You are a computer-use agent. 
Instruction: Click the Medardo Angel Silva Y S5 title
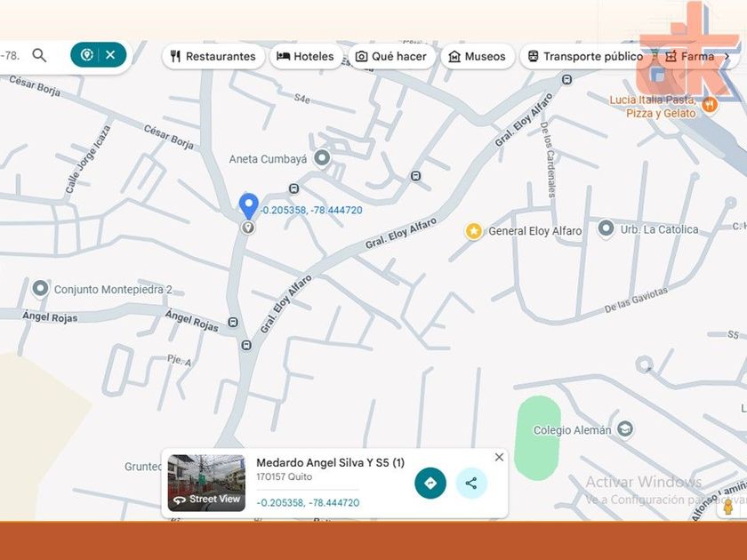click(330, 462)
